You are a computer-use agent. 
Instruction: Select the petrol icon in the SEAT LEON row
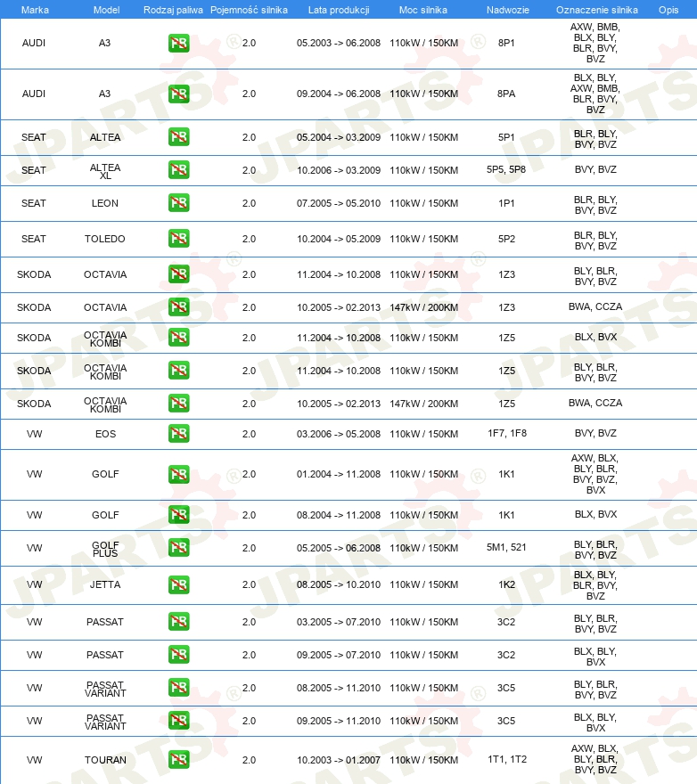pos(178,203)
